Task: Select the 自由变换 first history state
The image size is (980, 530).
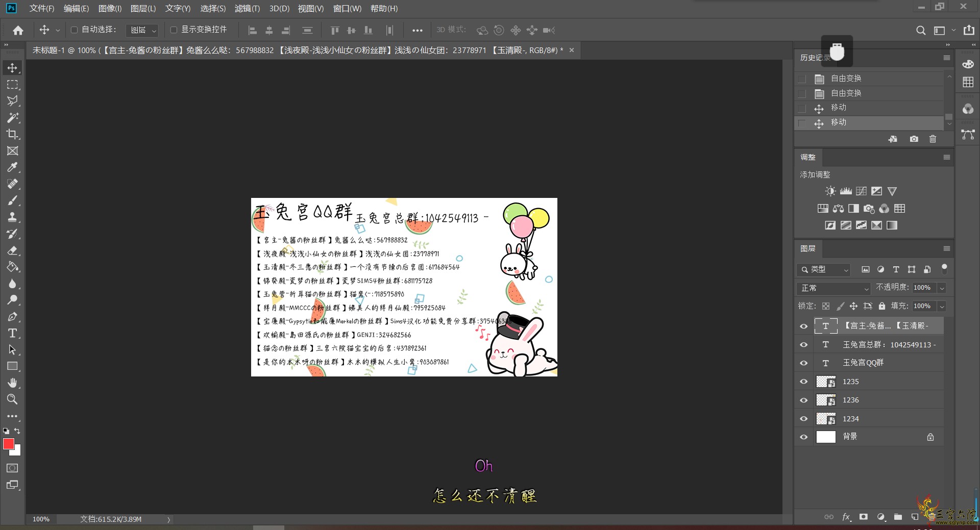Action: tap(869, 79)
